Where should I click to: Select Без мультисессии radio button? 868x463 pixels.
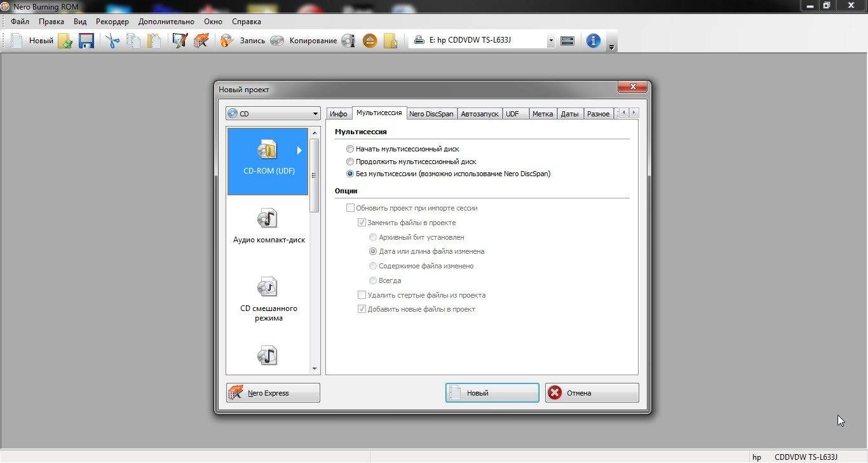(x=350, y=174)
